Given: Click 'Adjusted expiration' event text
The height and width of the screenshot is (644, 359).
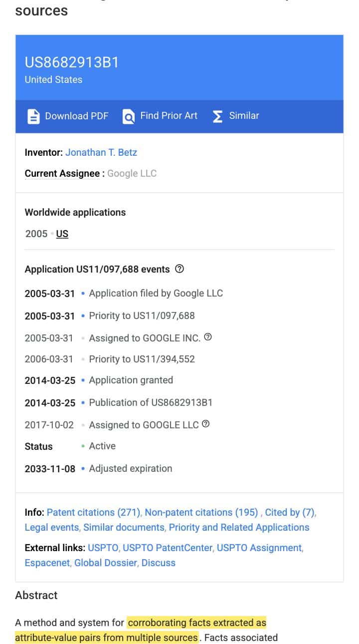Looking at the screenshot, I should (x=131, y=468).
